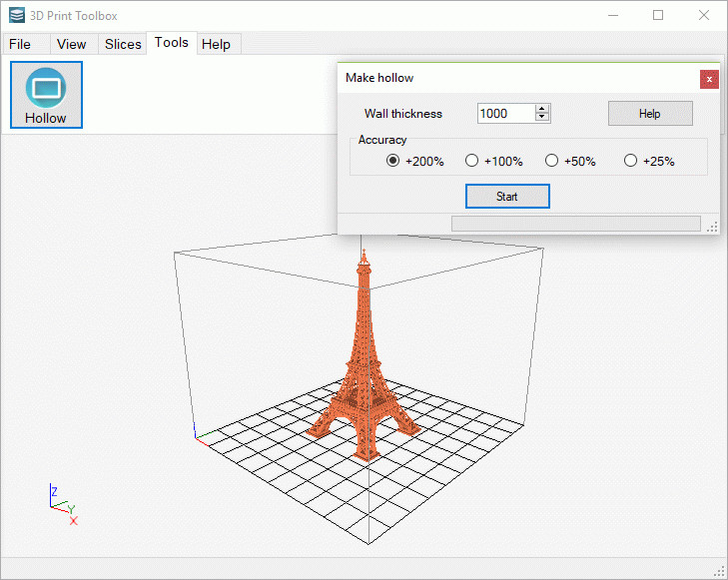Viewport: 728px width, 580px height.
Task: Start the hollowing process
Action: (x=507, y=197)
